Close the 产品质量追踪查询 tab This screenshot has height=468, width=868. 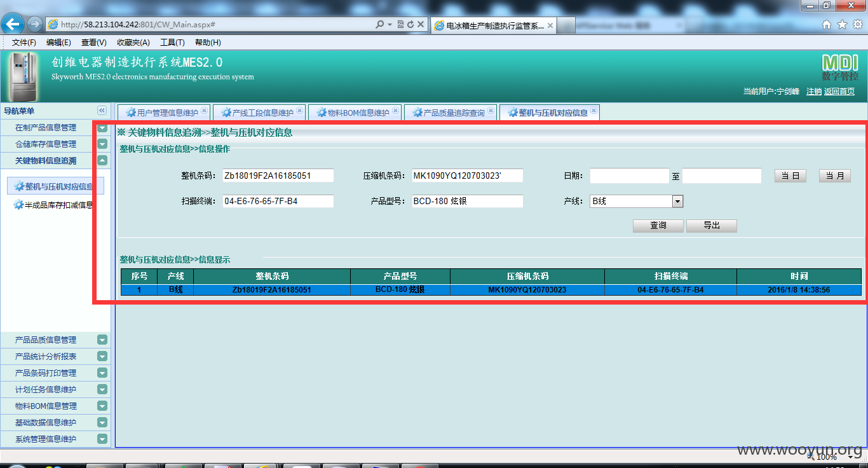pyautogui.click(x=491, y=111)
